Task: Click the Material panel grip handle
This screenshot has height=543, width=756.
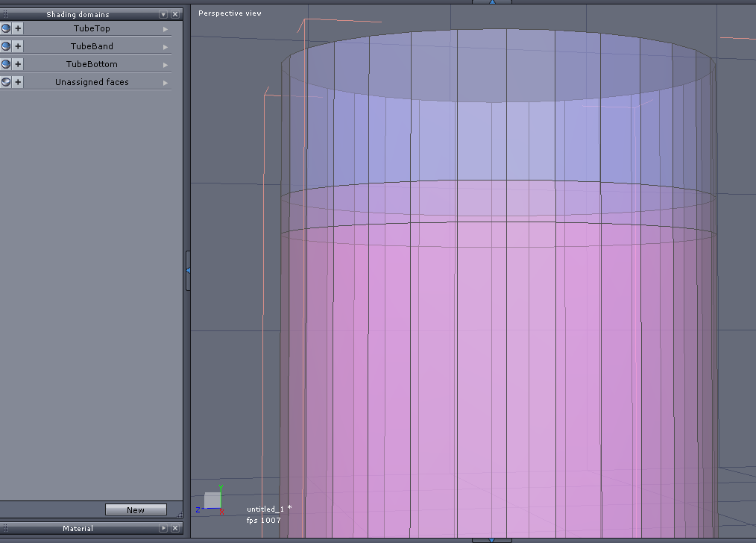Action: pos(5,529)
